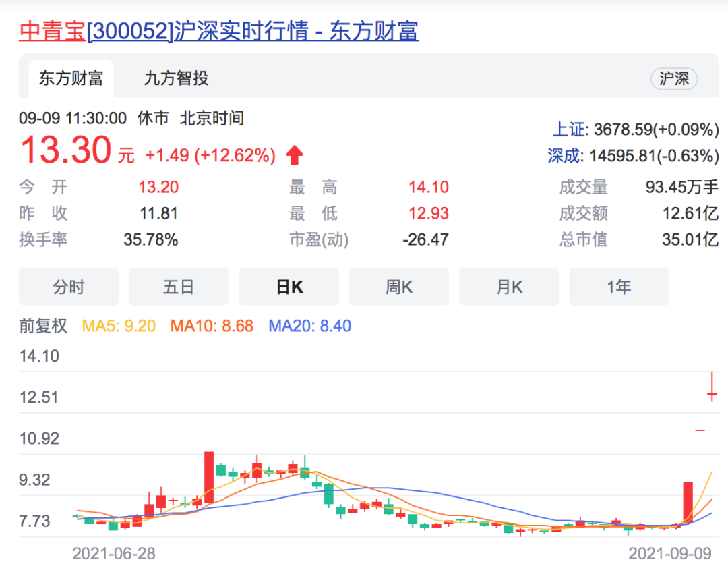
Task: Select the 月K chart view
Action: 509,287
